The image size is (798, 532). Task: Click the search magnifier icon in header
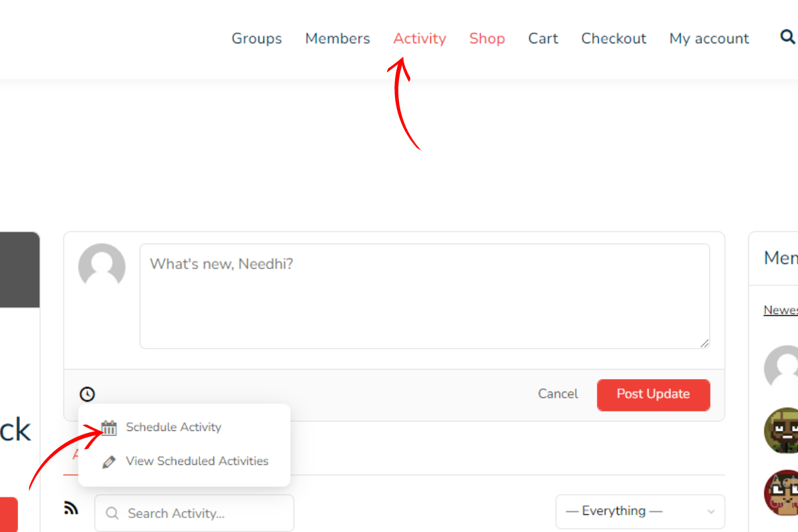pos(788,37)
